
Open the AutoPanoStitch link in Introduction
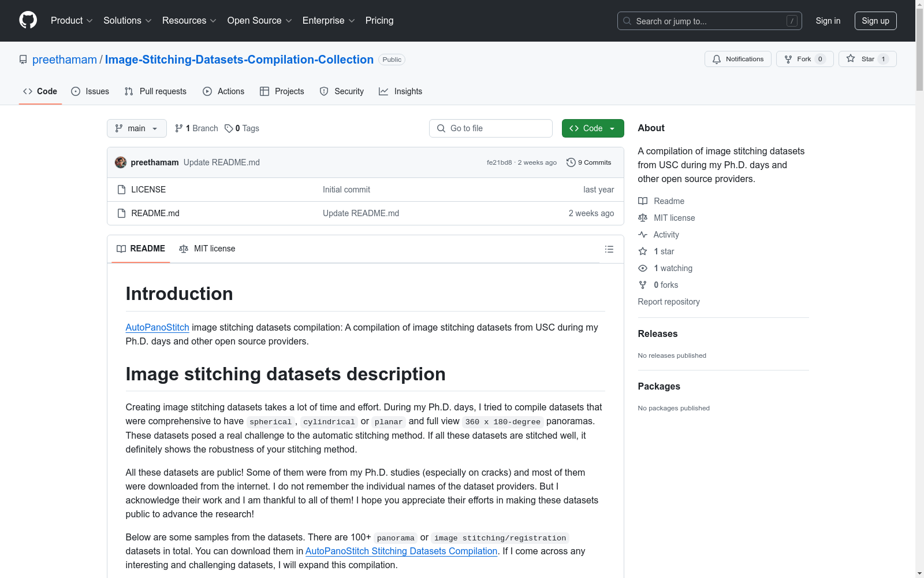(x=158, y=327)
